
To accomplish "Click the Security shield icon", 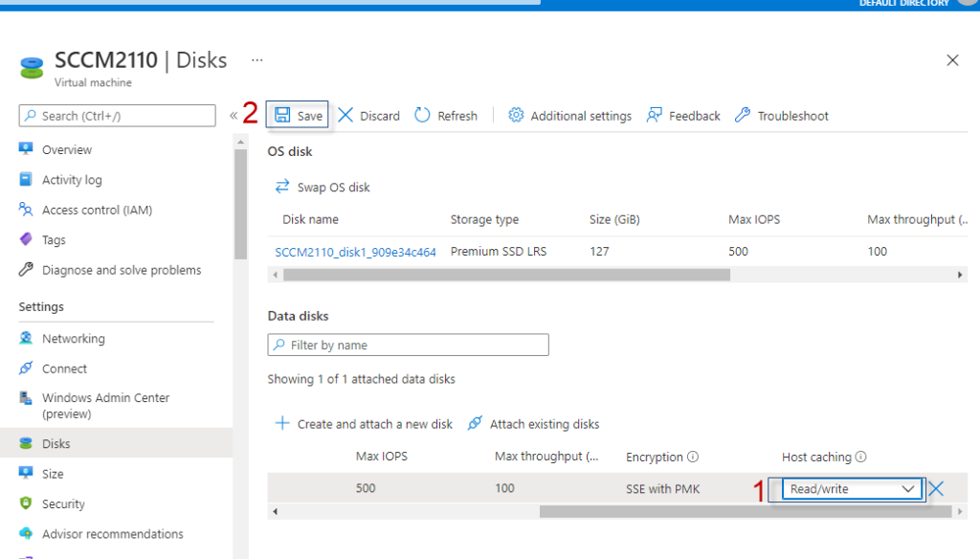I will coord(26,503).
